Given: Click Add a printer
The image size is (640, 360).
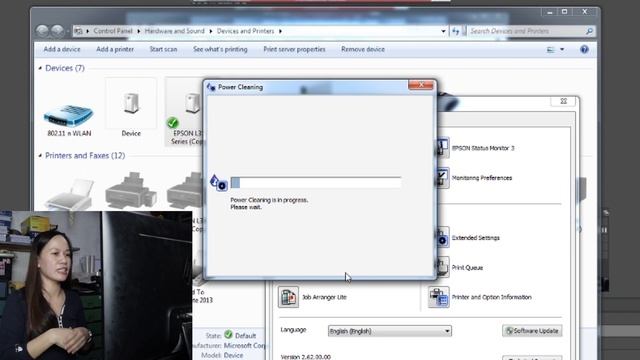Looking at the screenshot, I should tap(115, 49).
